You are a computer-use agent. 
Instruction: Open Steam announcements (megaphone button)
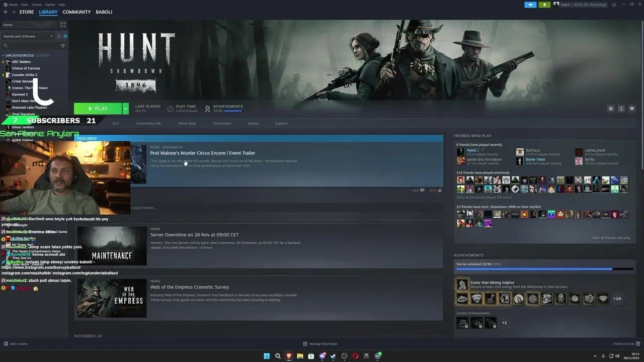click(x=530, y=5)
